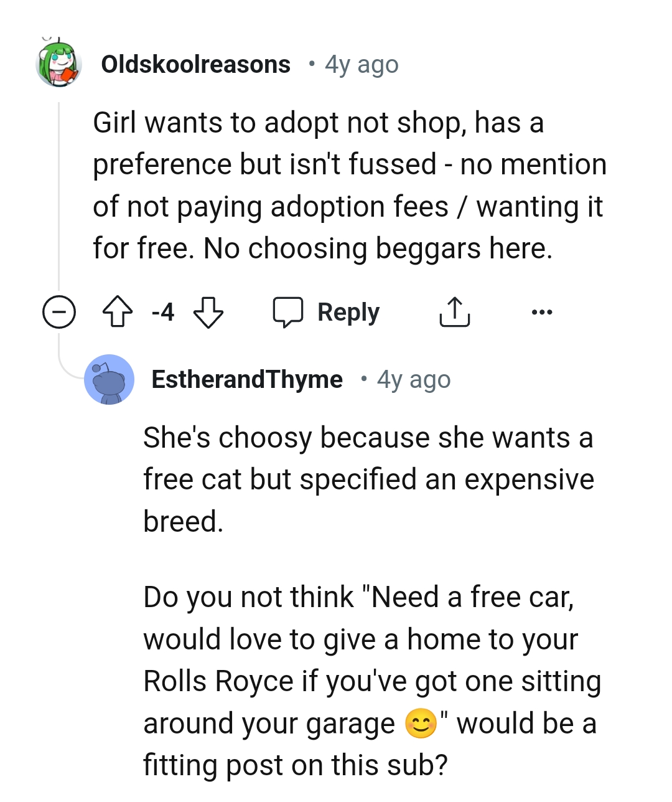Open EstherandThyme's profile via username
672x802 pixels.
(247, 379)
